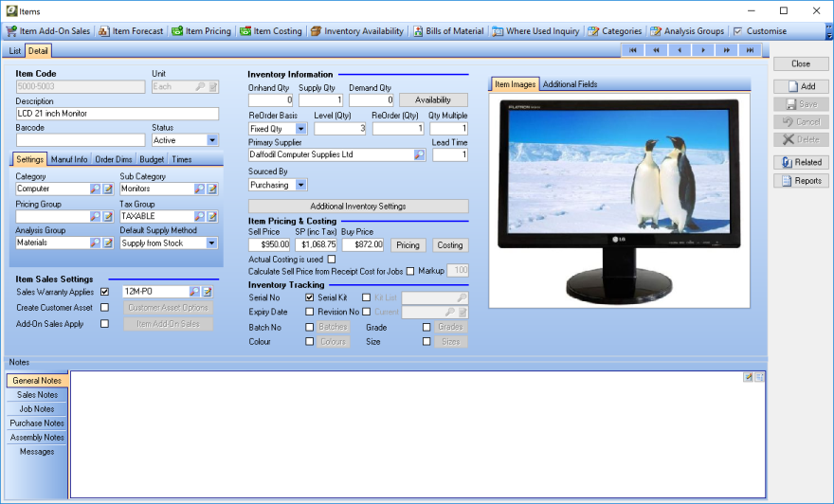Enable Batch No tracking checkbox

[x=310, y=328]
